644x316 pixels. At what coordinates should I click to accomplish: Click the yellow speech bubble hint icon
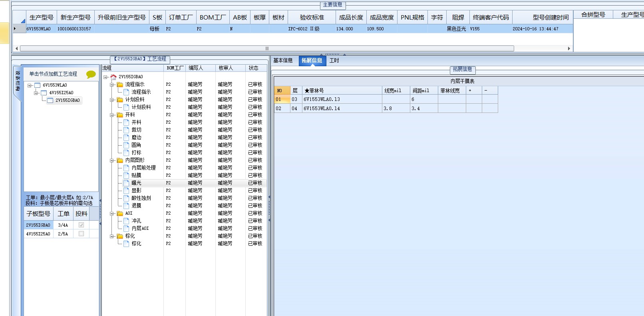click(x=91, y=74)
